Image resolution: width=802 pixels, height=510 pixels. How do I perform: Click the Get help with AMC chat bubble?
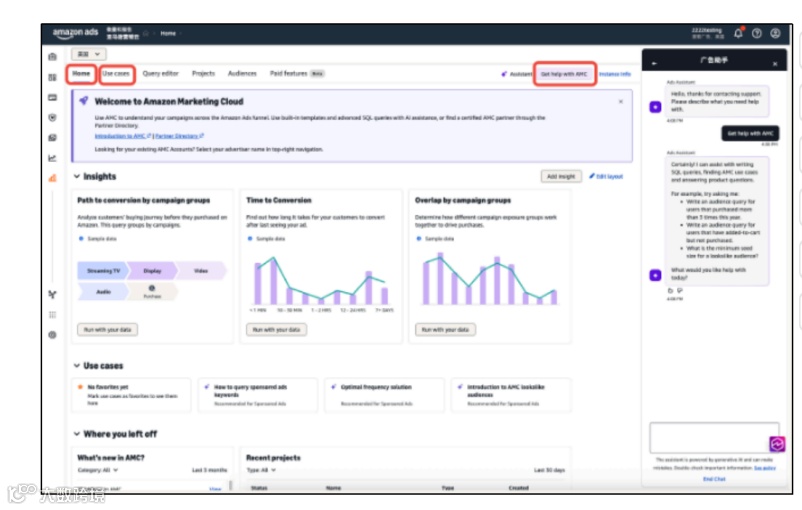point(750,134)
